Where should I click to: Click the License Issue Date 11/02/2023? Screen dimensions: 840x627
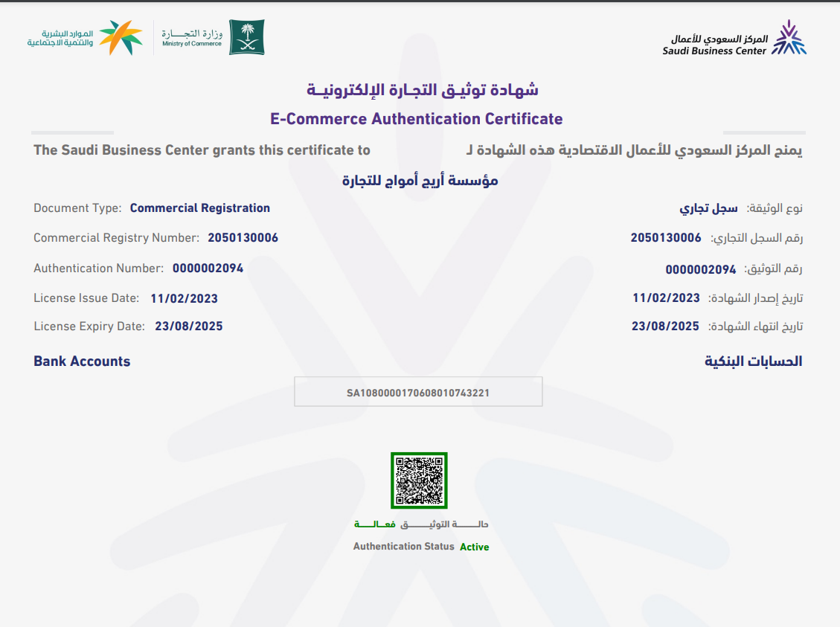184,299
